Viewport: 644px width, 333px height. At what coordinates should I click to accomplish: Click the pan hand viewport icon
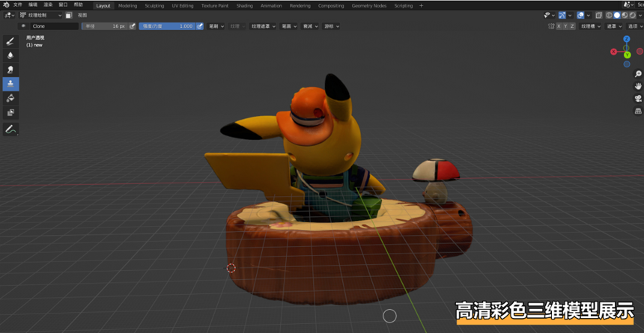tap(638, 86)
